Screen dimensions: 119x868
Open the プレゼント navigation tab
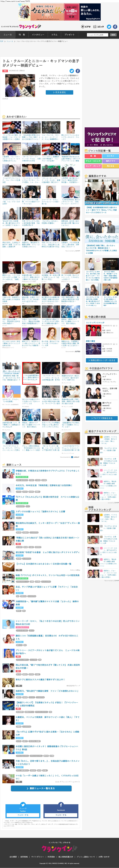(69, 35)
